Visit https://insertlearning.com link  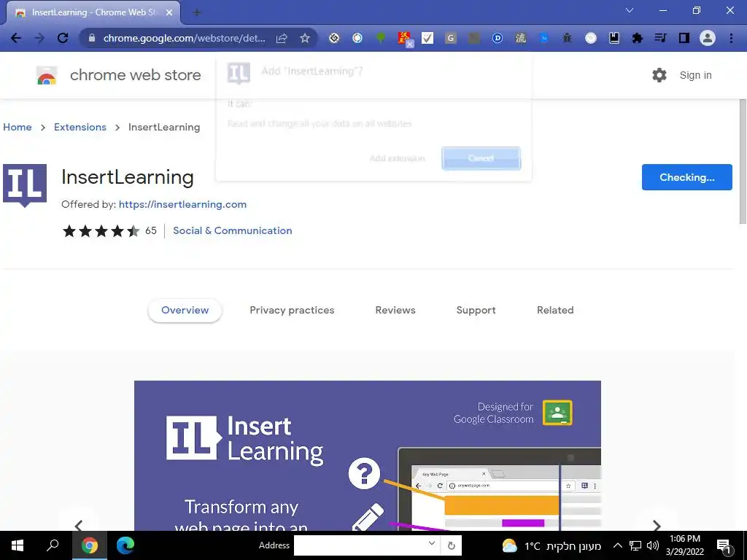pos(182,204)
